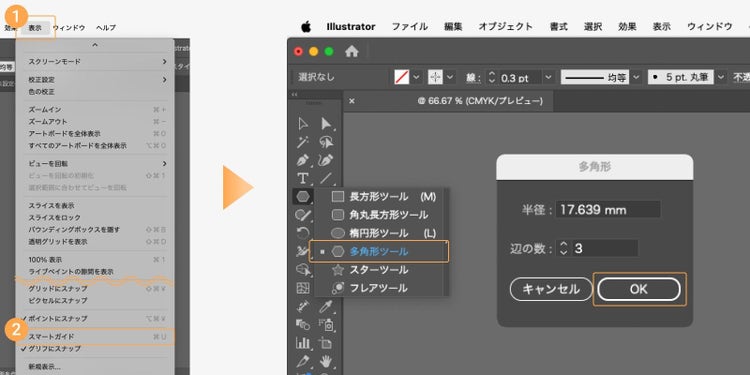750x375 pixels.
Task: Select the Shape Builder tool
Action: tap(303, 270)
